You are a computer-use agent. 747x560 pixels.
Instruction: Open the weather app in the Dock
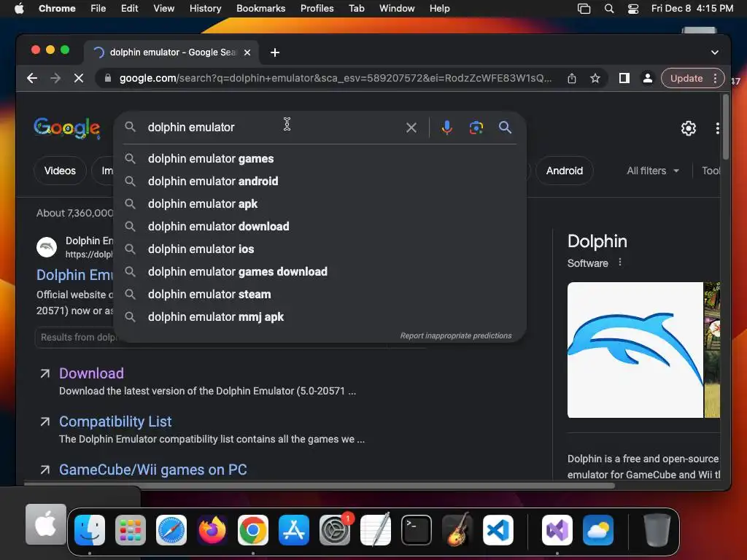pos(598,530)
